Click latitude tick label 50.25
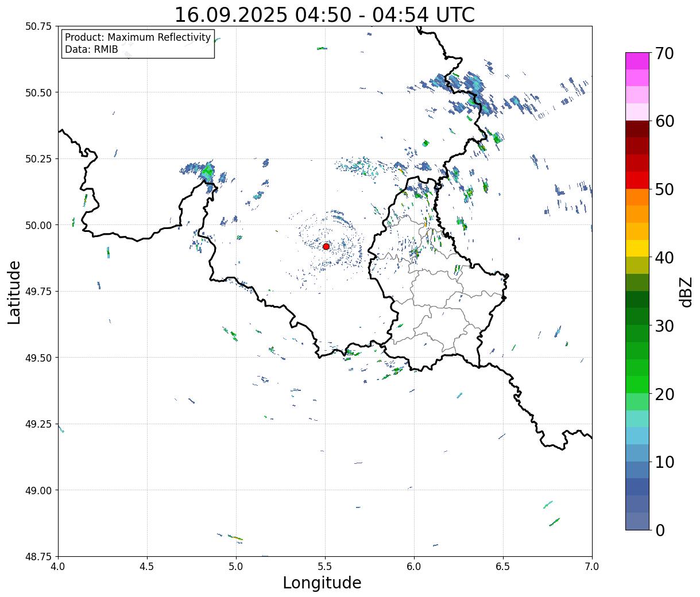 pos(38,159)
